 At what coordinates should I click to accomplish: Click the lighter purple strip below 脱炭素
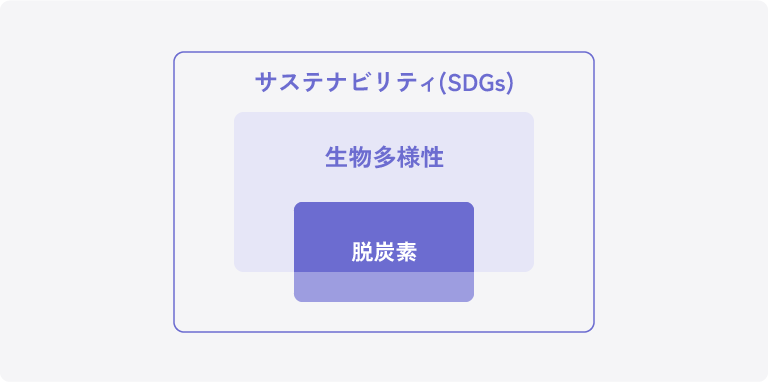tap(384, 287)
